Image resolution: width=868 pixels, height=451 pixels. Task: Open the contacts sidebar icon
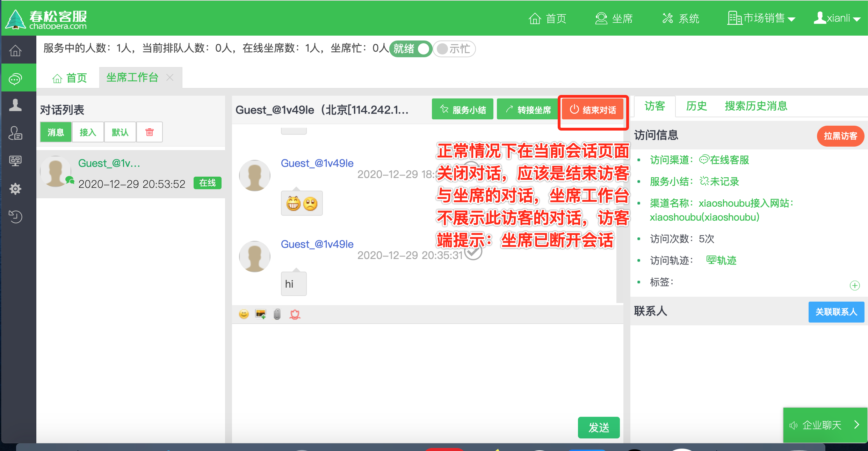(15, 105)
